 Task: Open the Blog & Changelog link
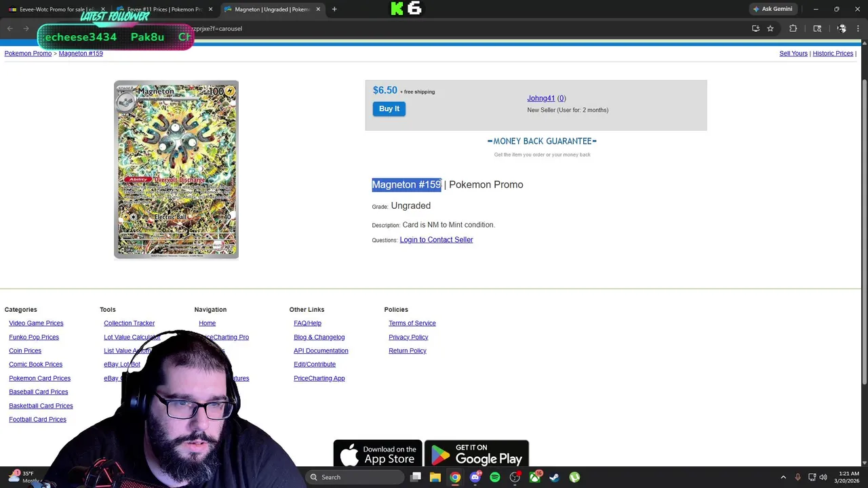pos(319,337)
